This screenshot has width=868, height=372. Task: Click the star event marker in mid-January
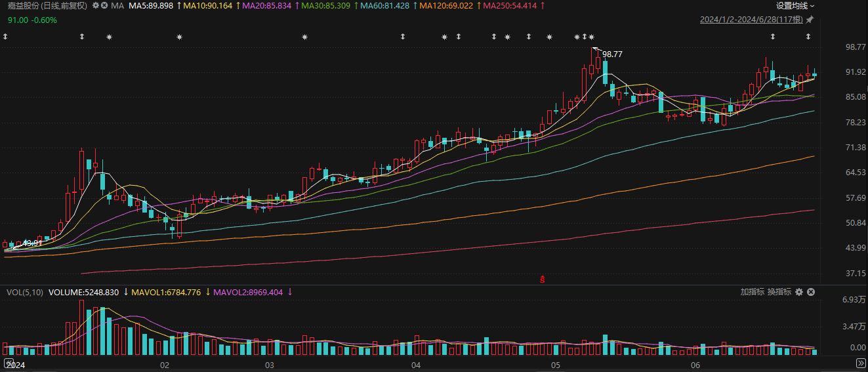109,37
